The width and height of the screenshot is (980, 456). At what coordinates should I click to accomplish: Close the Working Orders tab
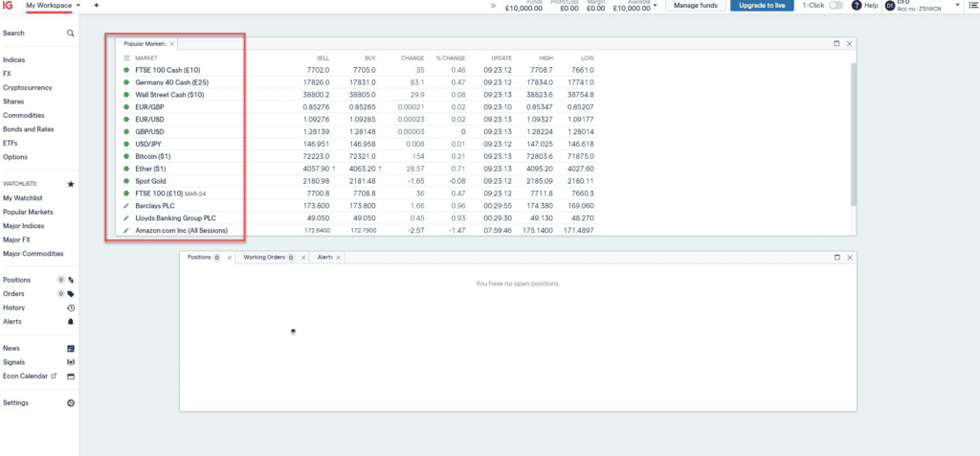click(303, 257)
